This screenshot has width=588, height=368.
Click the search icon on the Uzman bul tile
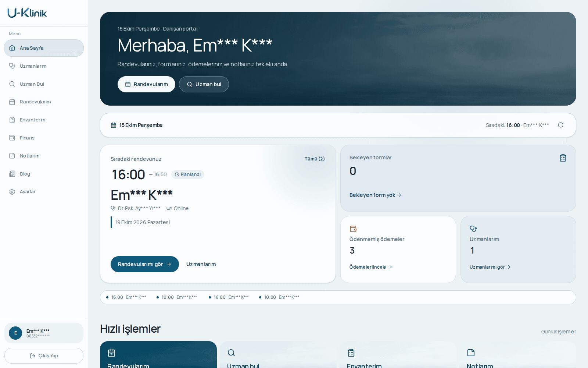tap(231, 353)
